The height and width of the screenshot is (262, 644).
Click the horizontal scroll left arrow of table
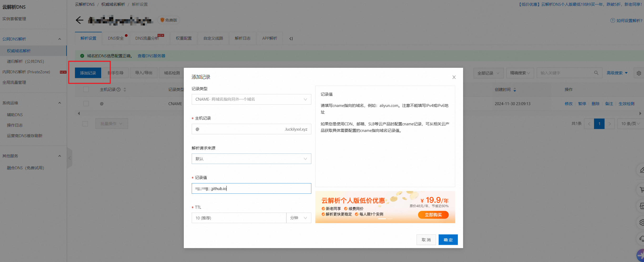(79, 114)
